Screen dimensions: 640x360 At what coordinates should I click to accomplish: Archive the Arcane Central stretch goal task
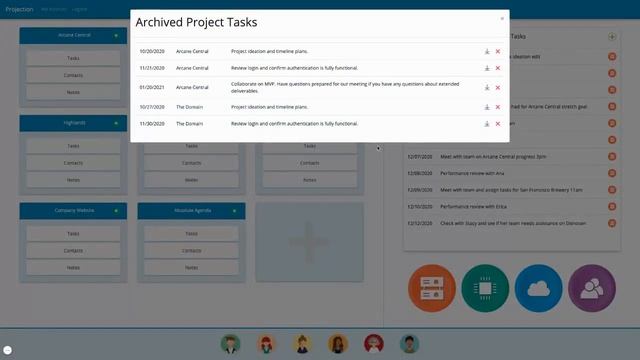click(x=612, y=107)
